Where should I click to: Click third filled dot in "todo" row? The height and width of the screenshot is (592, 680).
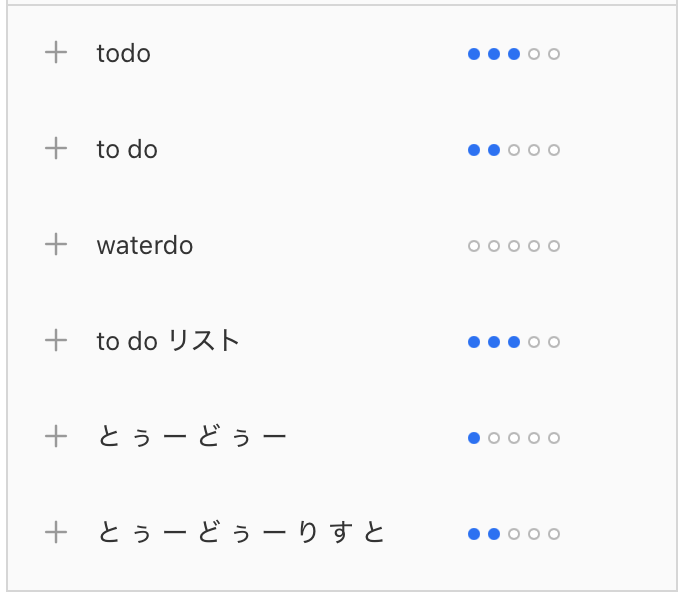514,54
